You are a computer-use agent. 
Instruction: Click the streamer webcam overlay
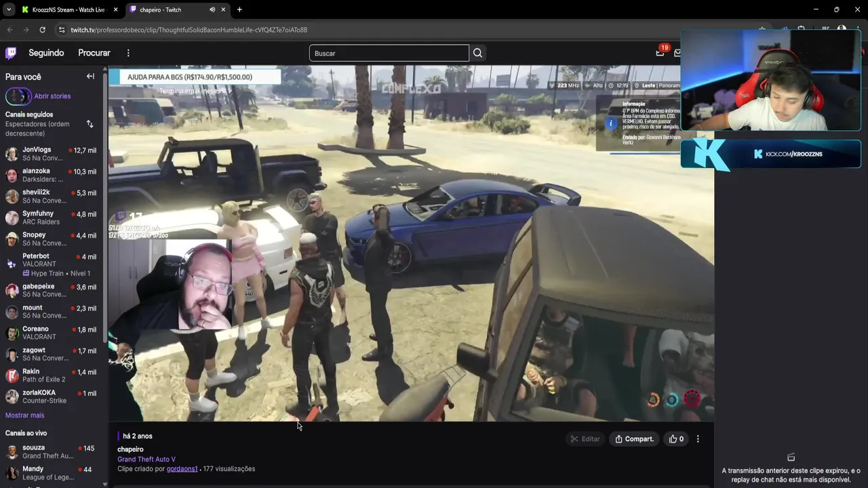coord(771,80)
